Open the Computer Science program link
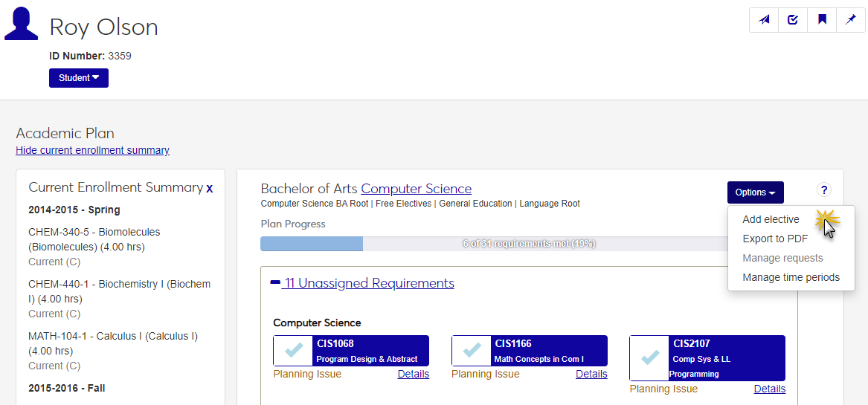The image size is (868, 405). click(416, 189)
